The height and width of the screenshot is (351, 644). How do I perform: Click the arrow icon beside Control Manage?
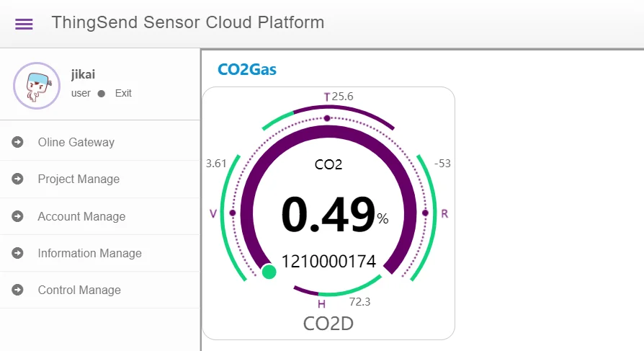18,290
